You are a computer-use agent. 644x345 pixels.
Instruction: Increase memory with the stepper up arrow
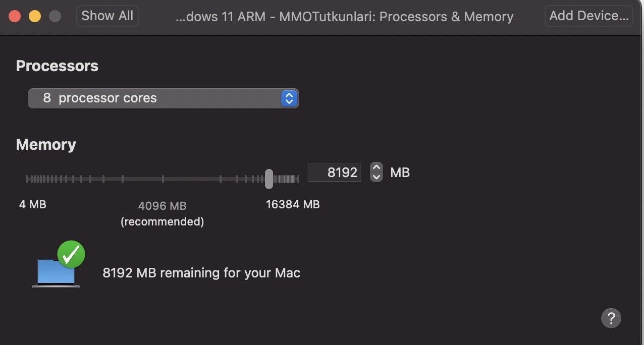point(377,167)
